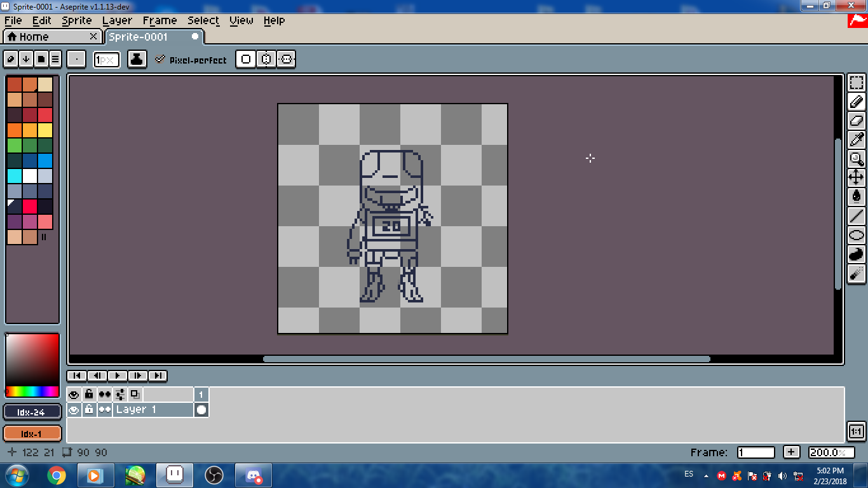Select the Zoom magnifier tool
The height and width of the screenshot is (488, 868).
point(857,159)
